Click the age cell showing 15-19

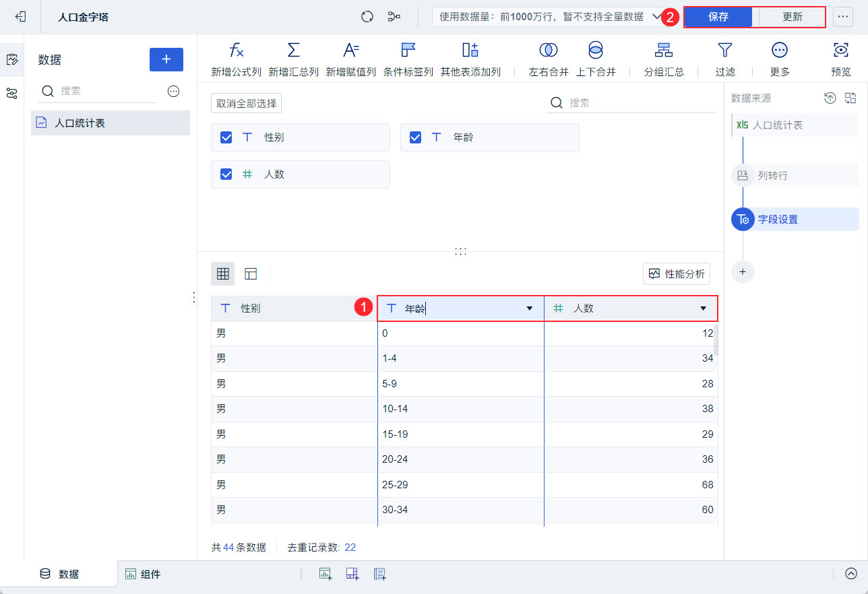click(x=461, y=434)
